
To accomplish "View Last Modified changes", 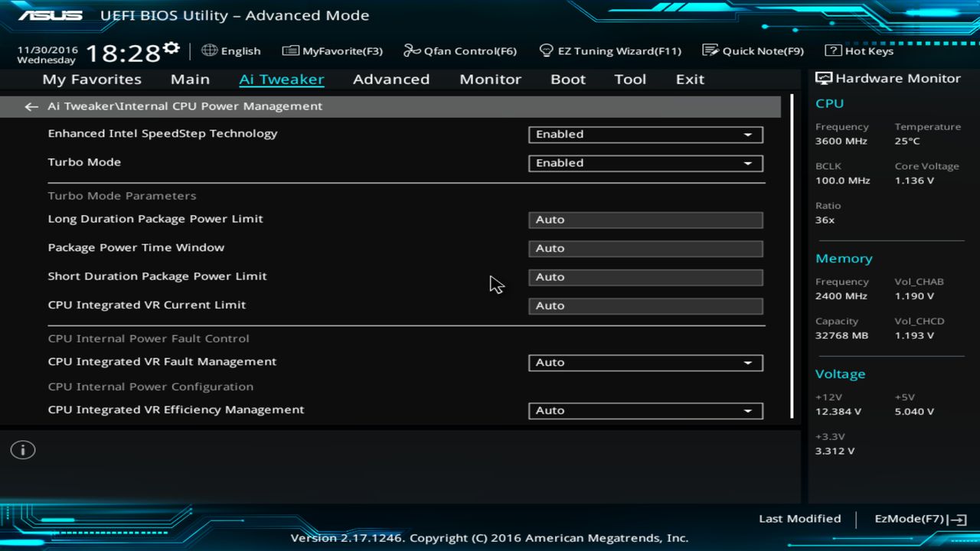I will point(799,518).
